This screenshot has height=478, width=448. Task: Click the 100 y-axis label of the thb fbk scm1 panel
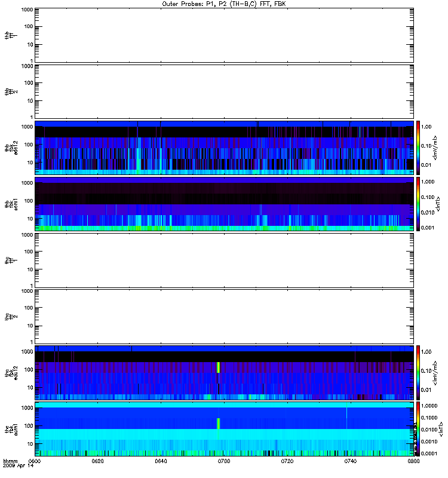(29, 201)
